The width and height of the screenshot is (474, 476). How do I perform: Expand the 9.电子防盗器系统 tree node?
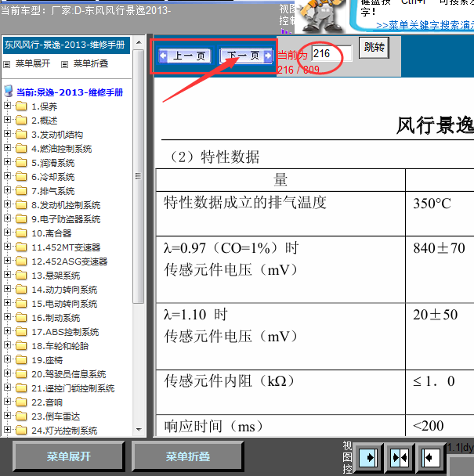[7, 218]
